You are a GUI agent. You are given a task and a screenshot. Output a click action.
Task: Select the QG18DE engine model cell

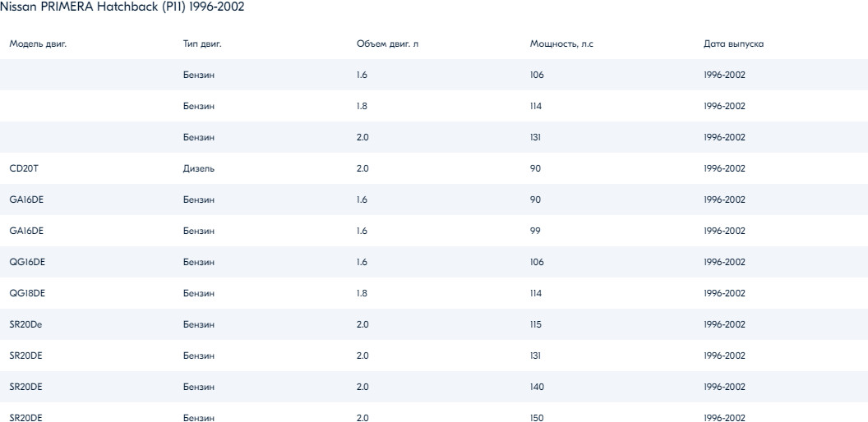[26, 293]
